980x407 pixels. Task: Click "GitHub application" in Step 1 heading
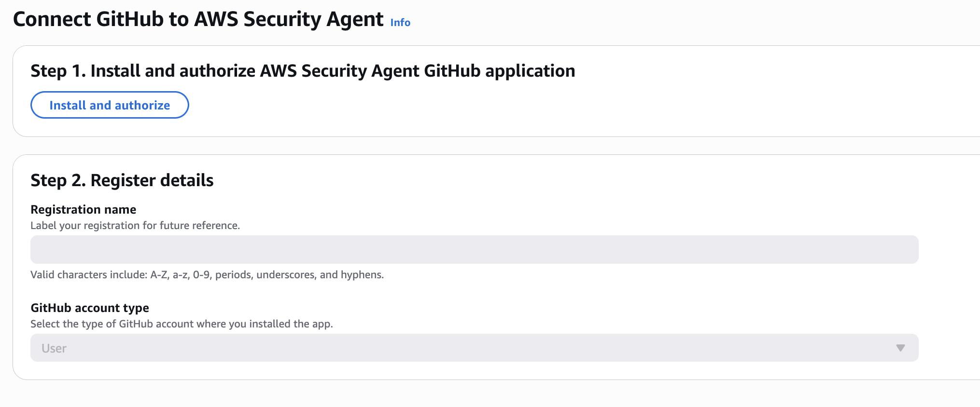coord(499,71)
